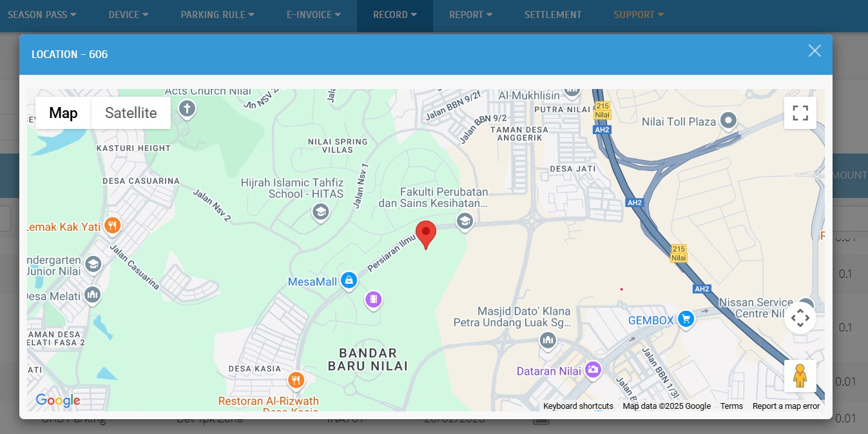
Task: Expand the Season Pass dropdown menu
Action: [42, 15]
